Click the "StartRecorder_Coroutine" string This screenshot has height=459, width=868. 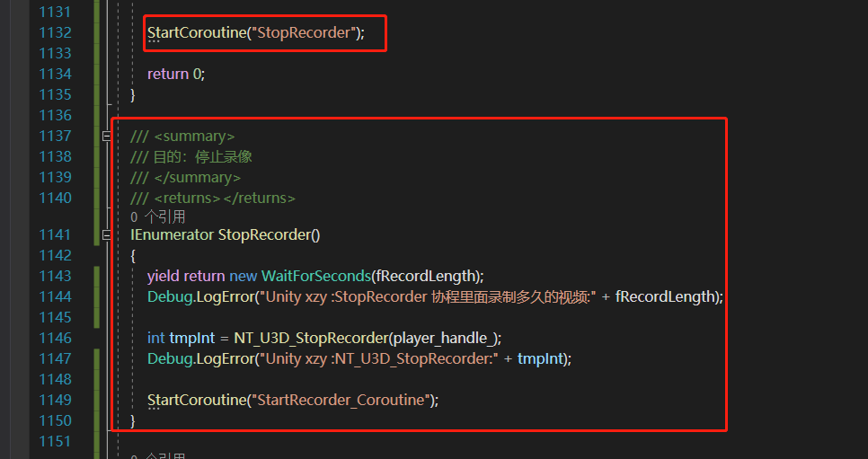[340, 400]
